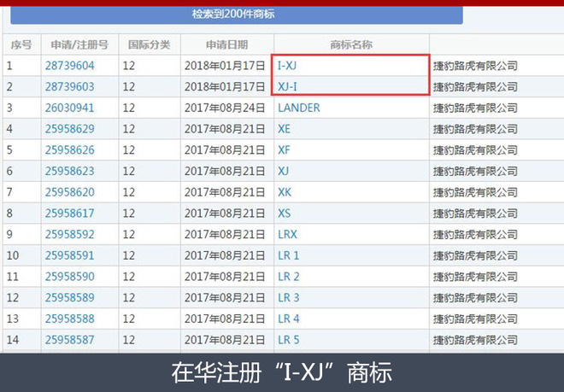
Task: Click the LR 1 trademark name
Action: pyautogui.click(x=289, y=255)
